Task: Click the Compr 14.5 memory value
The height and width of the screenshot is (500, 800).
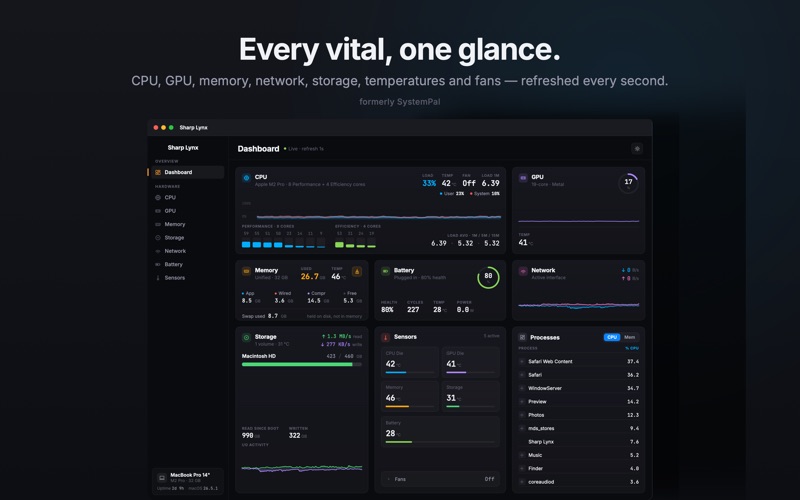Action: [314, 301]
